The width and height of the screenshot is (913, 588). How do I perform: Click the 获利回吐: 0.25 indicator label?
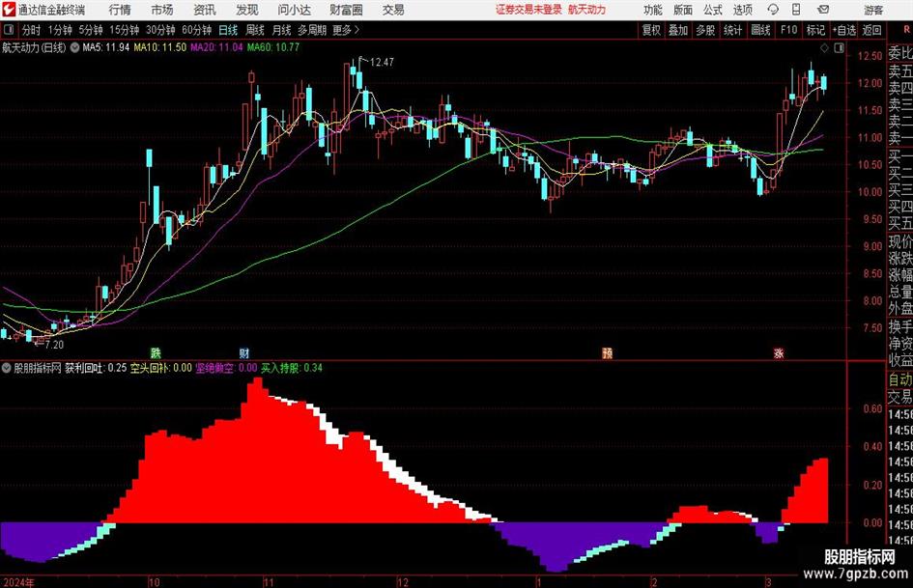[x=96, y=368]
